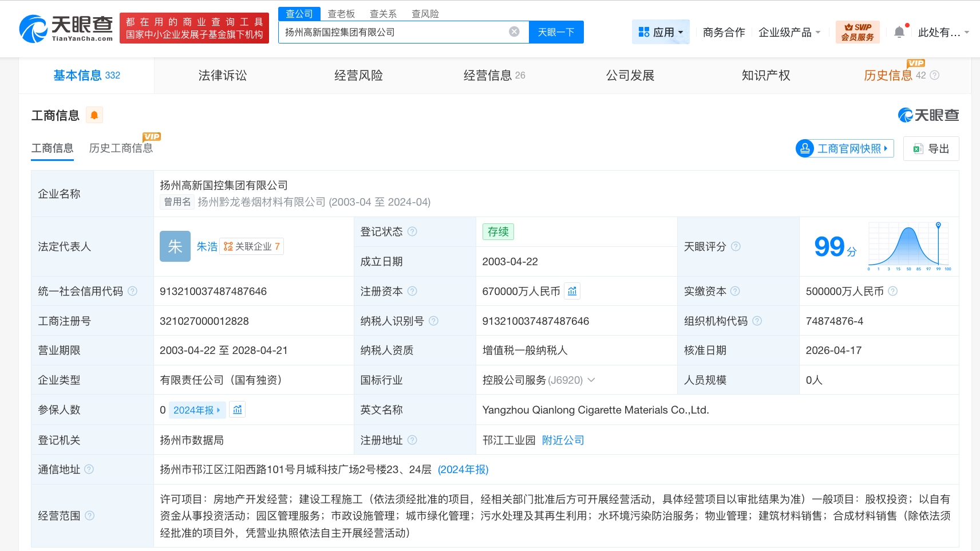
Task: Switch to the 法律诉讼 tab
Action: click(x=222, y=75)
